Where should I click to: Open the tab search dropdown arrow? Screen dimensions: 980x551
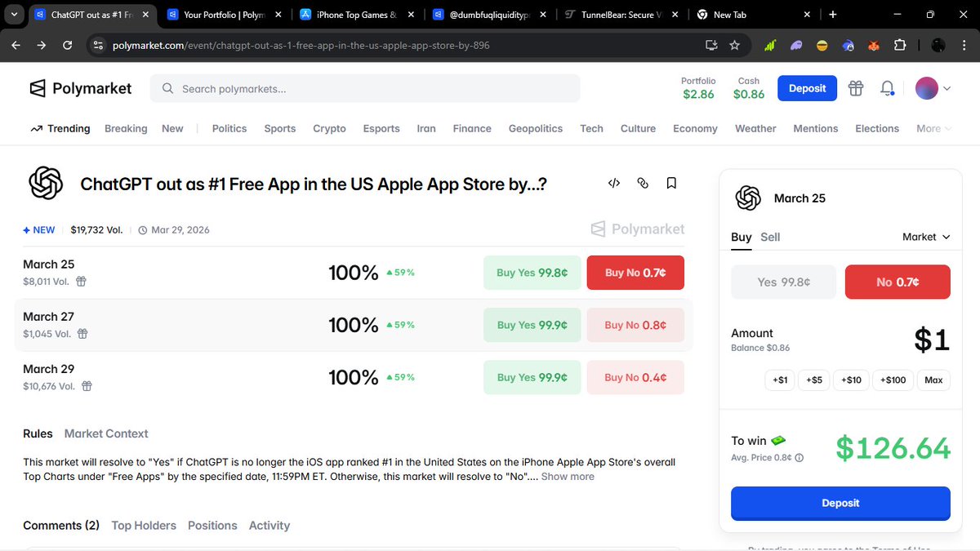click(x=15, y=15)
